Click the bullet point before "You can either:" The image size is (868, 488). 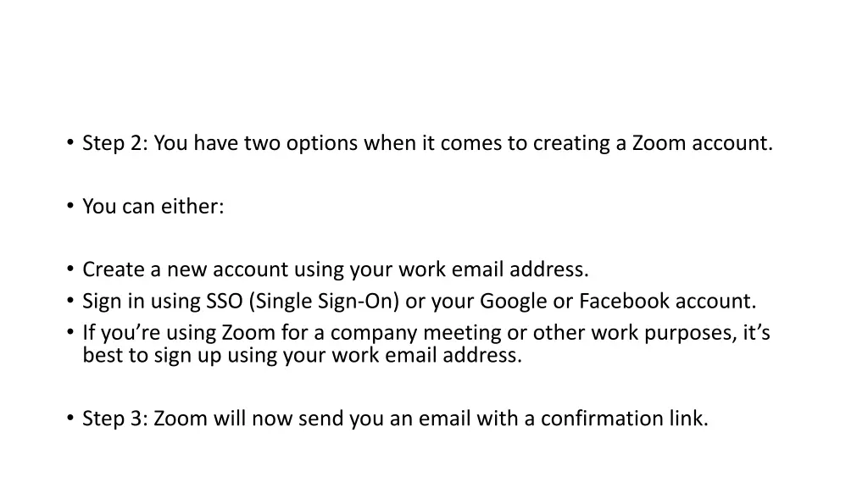click(x=69, y=206)
